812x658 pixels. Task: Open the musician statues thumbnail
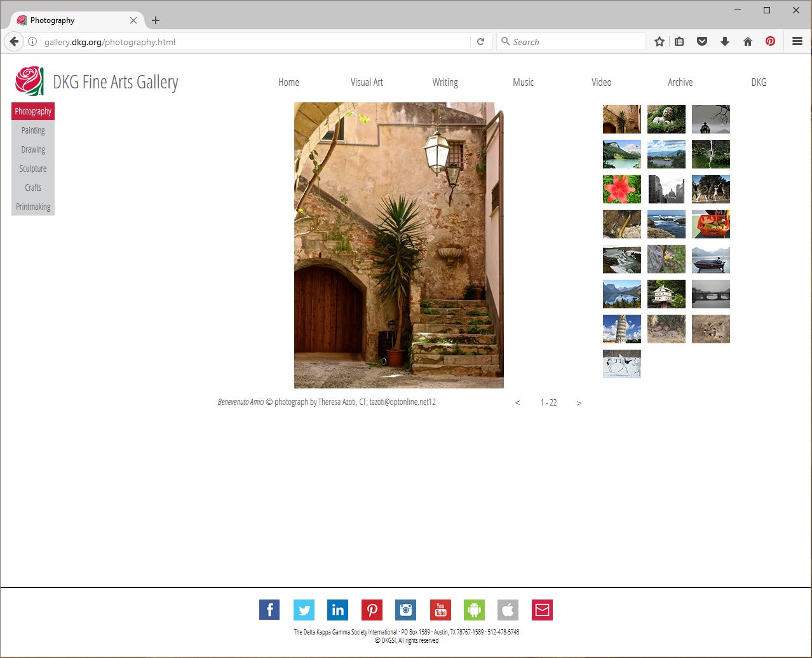[x=711, y=189]
